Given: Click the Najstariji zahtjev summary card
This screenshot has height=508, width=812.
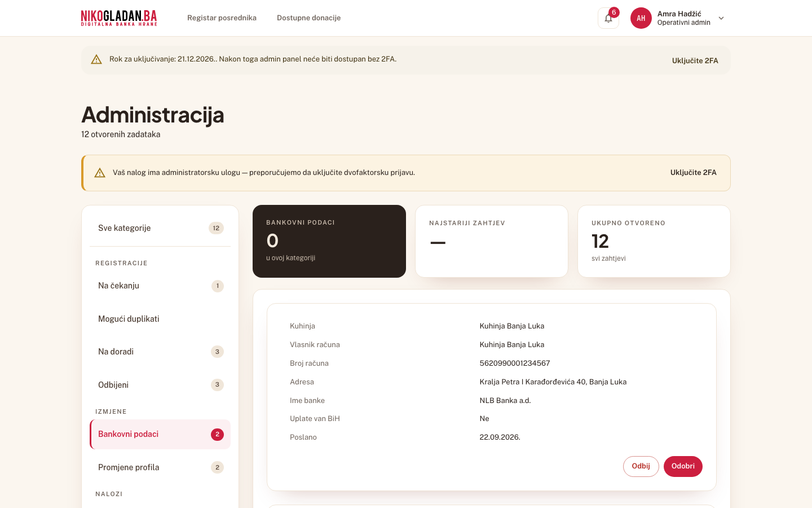Looking at the screenshot, I should coord(492,241).
